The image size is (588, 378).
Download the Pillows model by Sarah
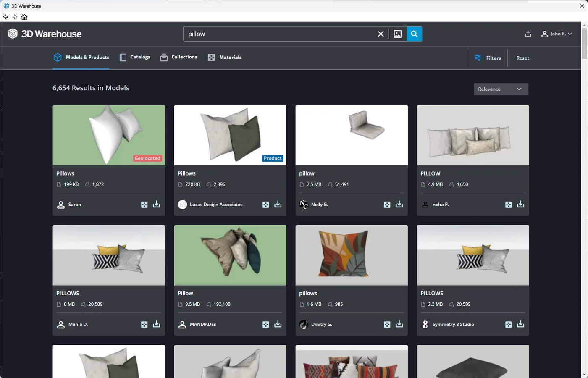[x=156, y=204]
